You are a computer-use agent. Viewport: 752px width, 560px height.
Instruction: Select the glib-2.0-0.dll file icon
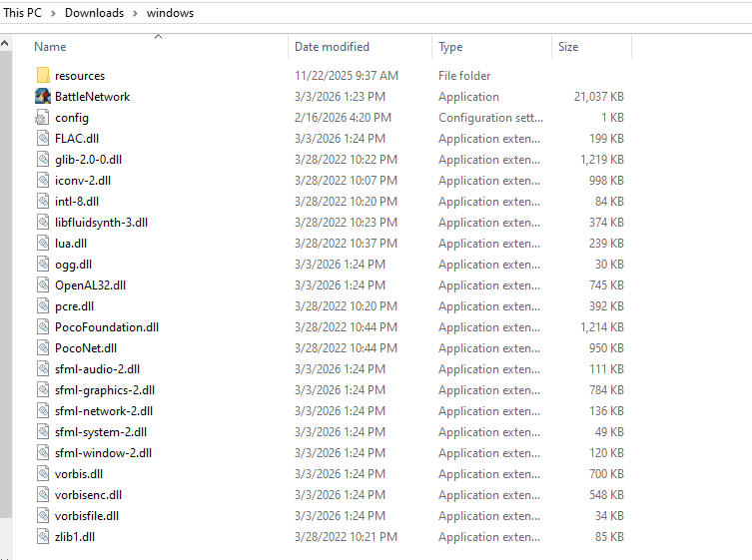43,159
